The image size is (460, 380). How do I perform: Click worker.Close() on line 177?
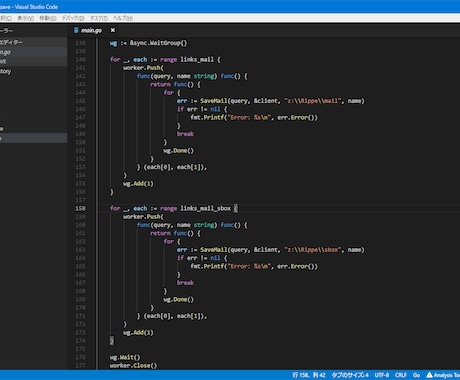tap(133, 365)
